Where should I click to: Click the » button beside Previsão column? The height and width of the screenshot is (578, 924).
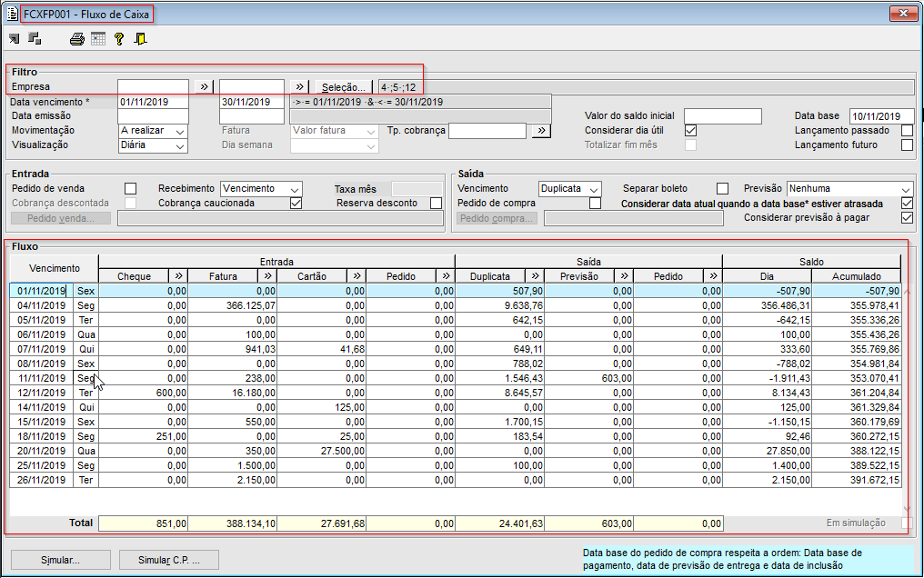(624, 275)
